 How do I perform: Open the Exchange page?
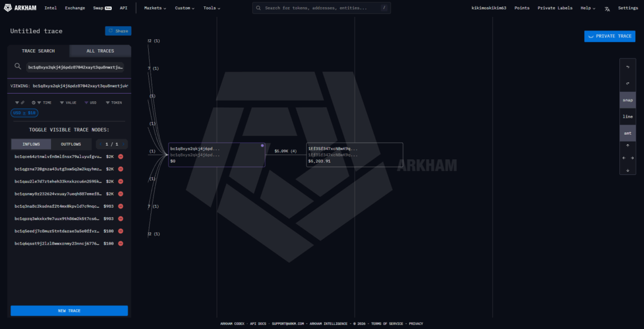[x=75, y=8]
